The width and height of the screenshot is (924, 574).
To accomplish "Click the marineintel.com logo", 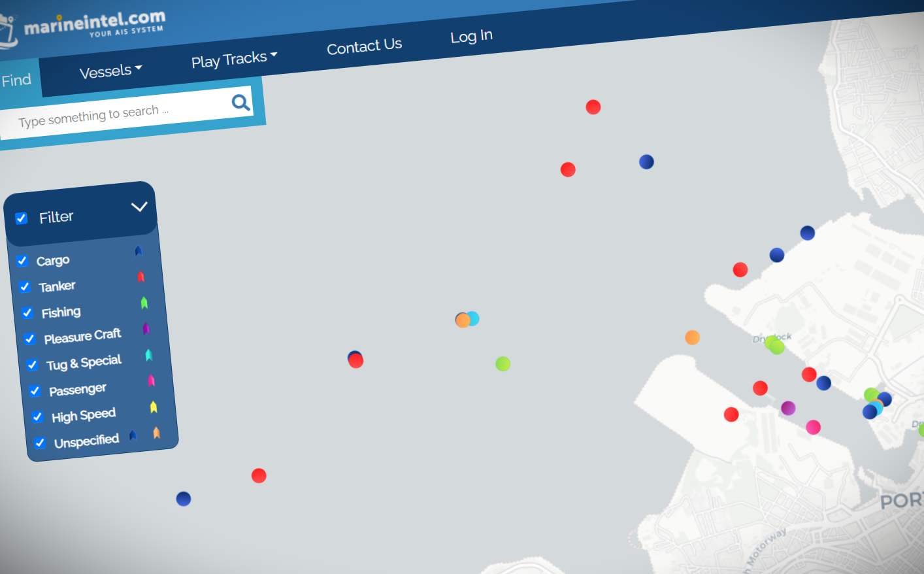I will [84, 27].
